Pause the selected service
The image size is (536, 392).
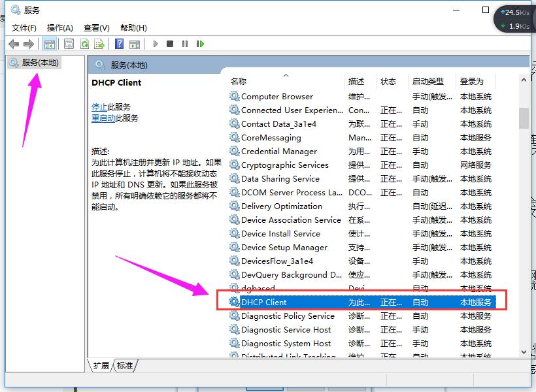click(186, 44)
